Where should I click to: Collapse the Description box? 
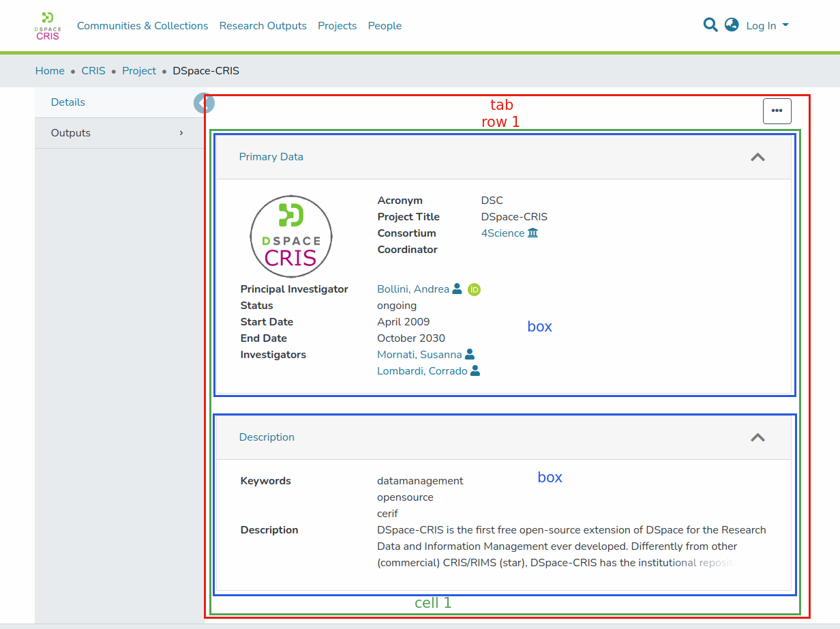click(x=757, y=437)
